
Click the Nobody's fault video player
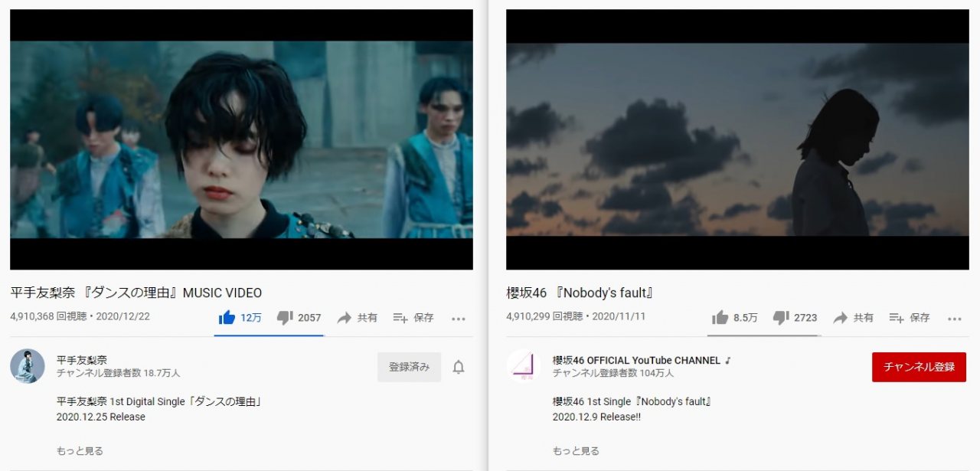click(x=737, y=139)
